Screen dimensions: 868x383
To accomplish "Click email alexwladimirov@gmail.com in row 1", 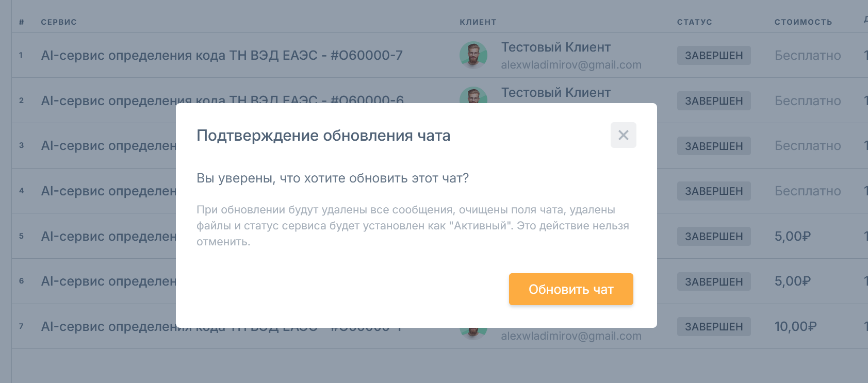I will [571, 65].
